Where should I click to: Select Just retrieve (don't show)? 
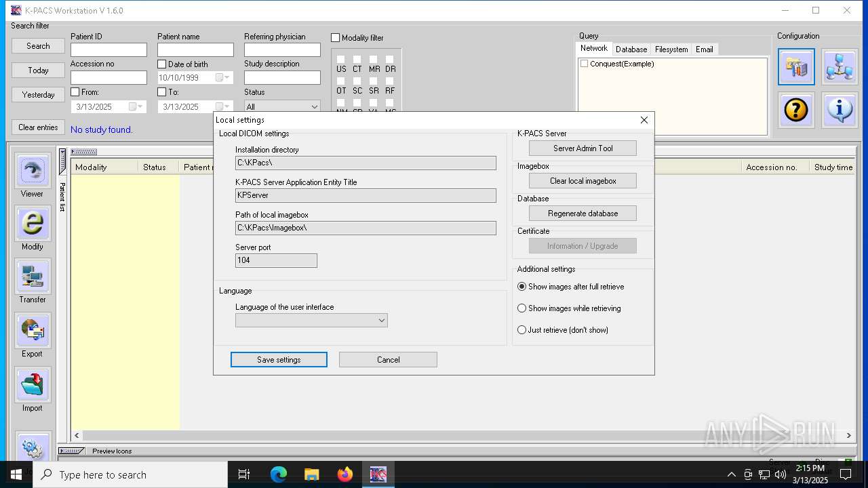click(x=521, y=330)
